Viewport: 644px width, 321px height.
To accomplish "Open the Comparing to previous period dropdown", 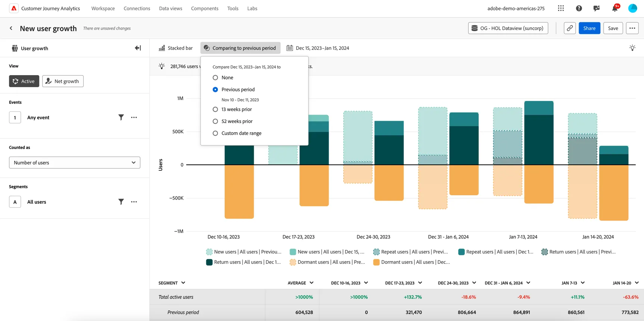I will pyautogui.click(x=240, y=48).
